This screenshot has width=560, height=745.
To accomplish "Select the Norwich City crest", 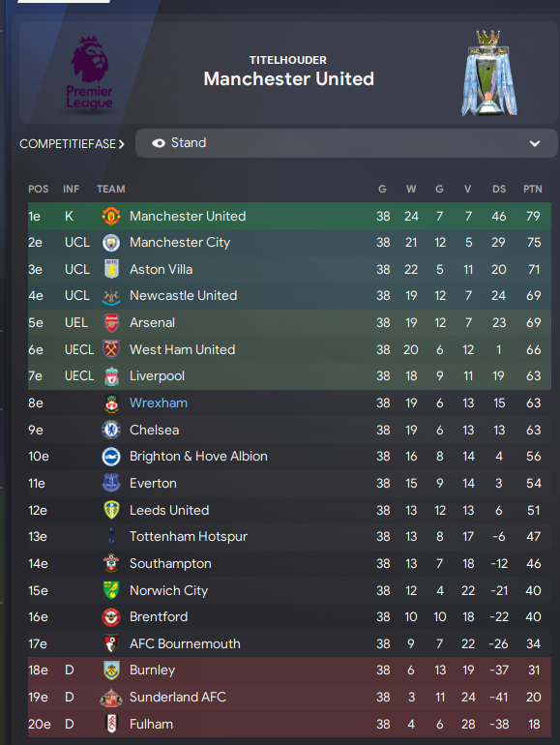I will [111, 590].
